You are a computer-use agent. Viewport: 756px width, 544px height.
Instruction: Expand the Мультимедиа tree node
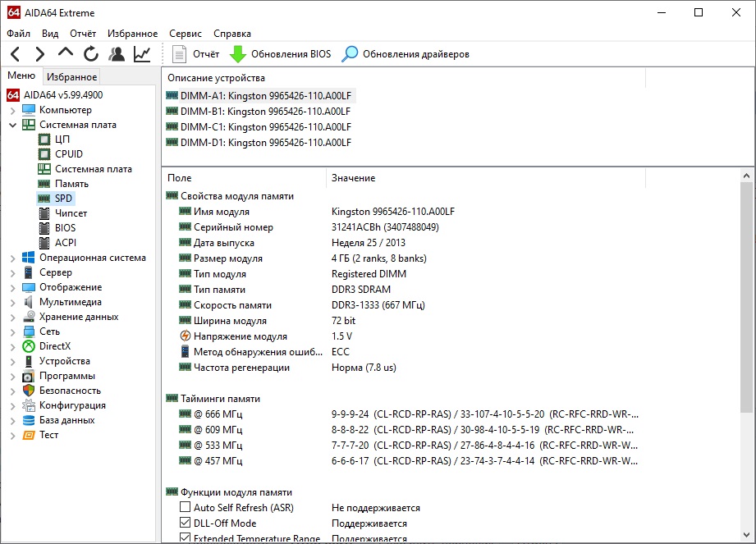[x=13, y=303]
